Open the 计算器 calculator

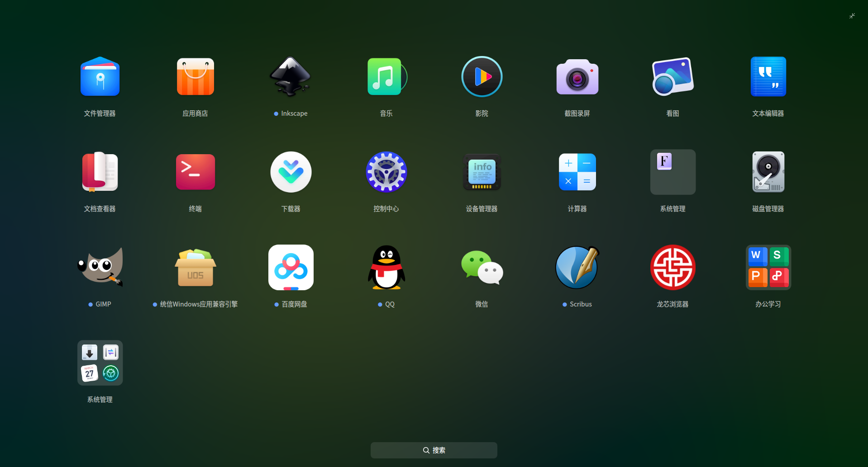tap(577, 172)
